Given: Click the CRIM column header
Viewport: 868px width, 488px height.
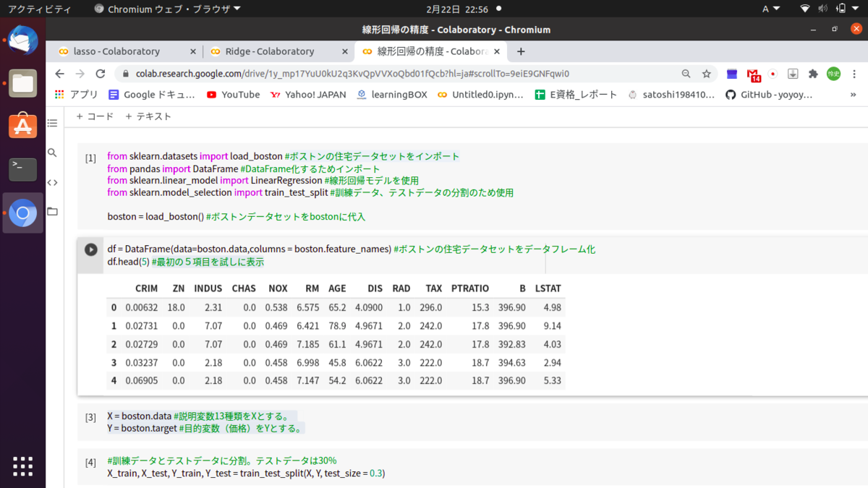Looking at the screenshot, I should [146, 288].
